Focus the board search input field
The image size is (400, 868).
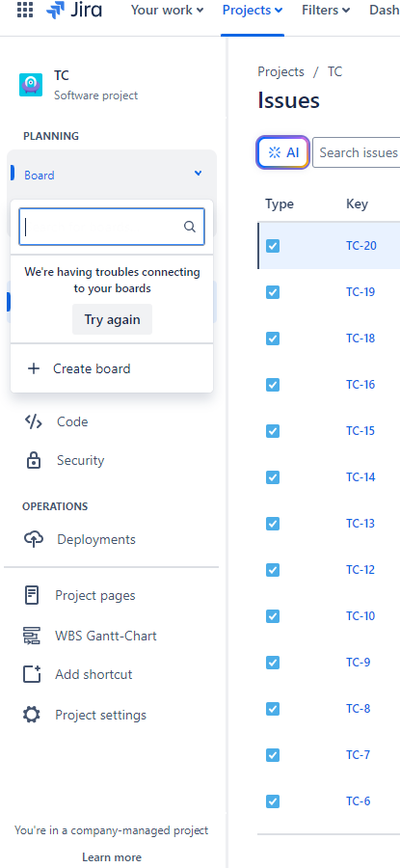pos(112,227)
